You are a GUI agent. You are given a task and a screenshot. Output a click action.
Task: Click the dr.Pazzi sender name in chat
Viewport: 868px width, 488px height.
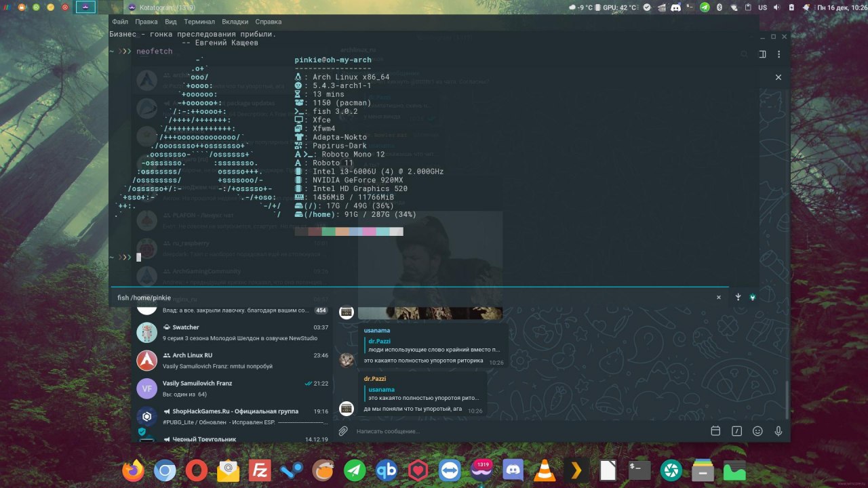(x=376, y=379)
